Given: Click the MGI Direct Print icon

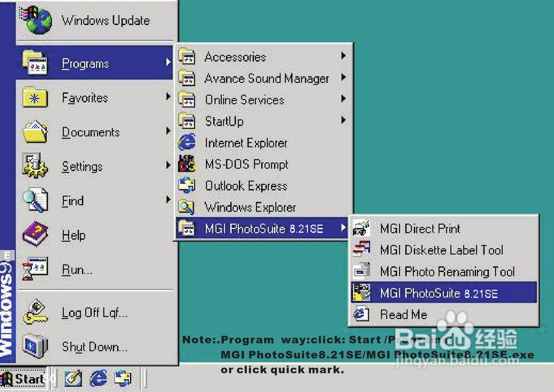Looking at the screenshot, I should point(362,228).
